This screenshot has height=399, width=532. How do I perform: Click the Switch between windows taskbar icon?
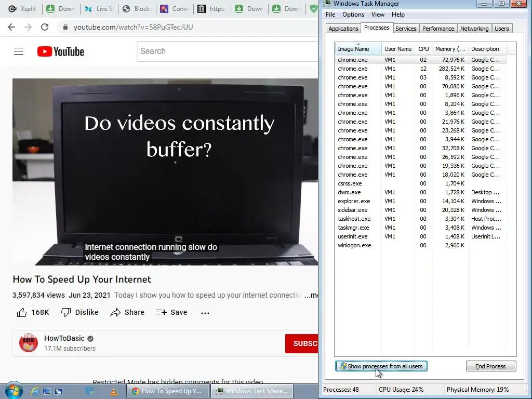tap(59, 392)
